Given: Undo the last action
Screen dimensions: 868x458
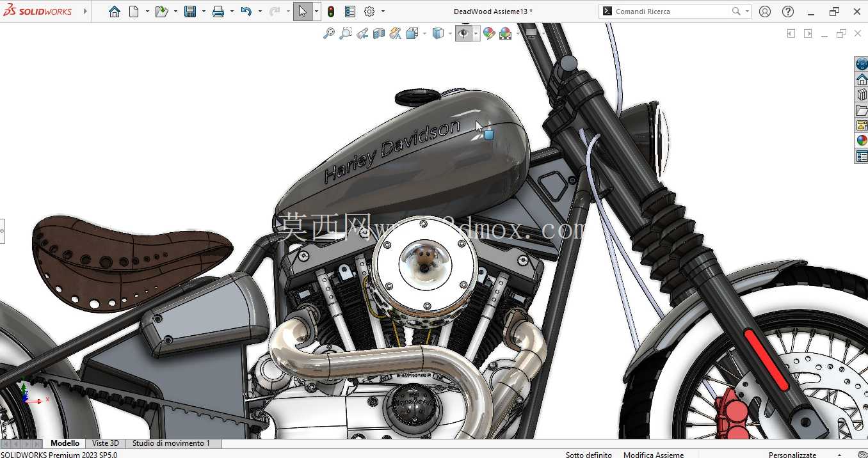Looking at the screenshot, I should (246, 12).
